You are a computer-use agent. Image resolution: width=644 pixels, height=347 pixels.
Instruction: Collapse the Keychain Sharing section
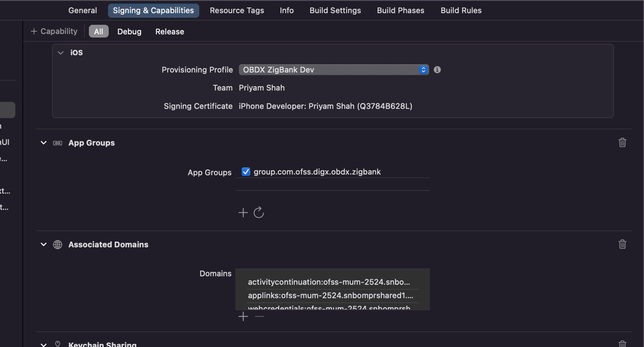click(x=44, y=344)
